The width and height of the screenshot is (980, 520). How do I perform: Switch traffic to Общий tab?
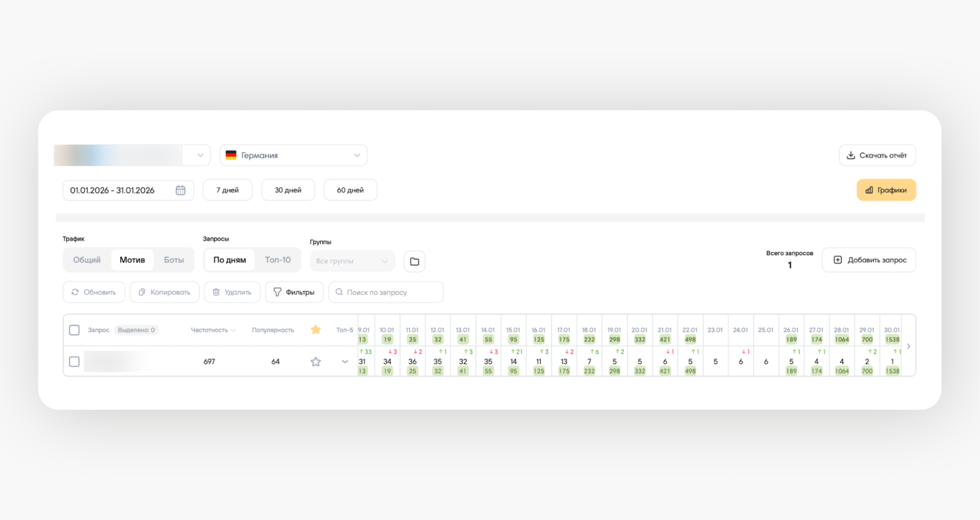pos(87,260)
